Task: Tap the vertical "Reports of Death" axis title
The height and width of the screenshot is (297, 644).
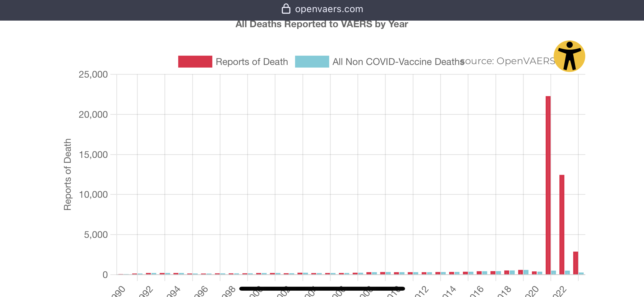Action: (x=68, y=174)
